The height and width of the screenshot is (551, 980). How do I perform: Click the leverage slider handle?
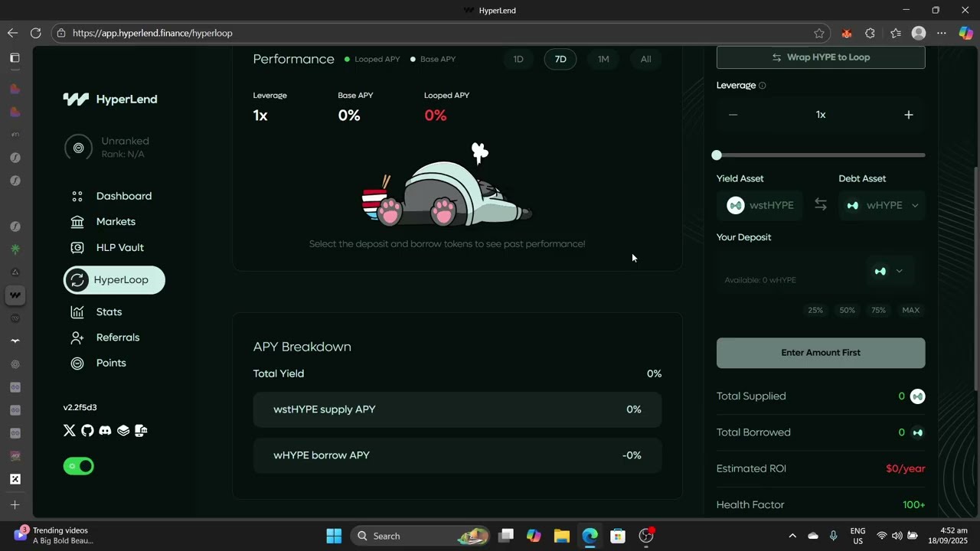pos(717,155)
